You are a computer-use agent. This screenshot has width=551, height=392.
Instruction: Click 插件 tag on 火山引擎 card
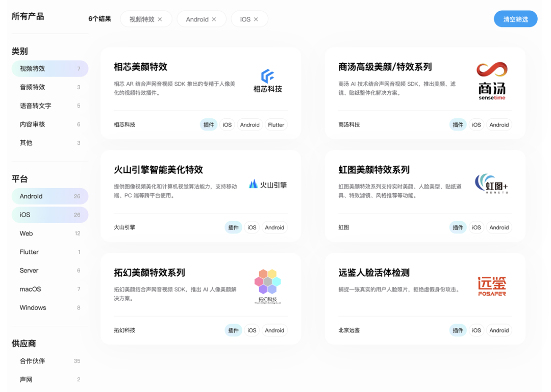[233, 228]
